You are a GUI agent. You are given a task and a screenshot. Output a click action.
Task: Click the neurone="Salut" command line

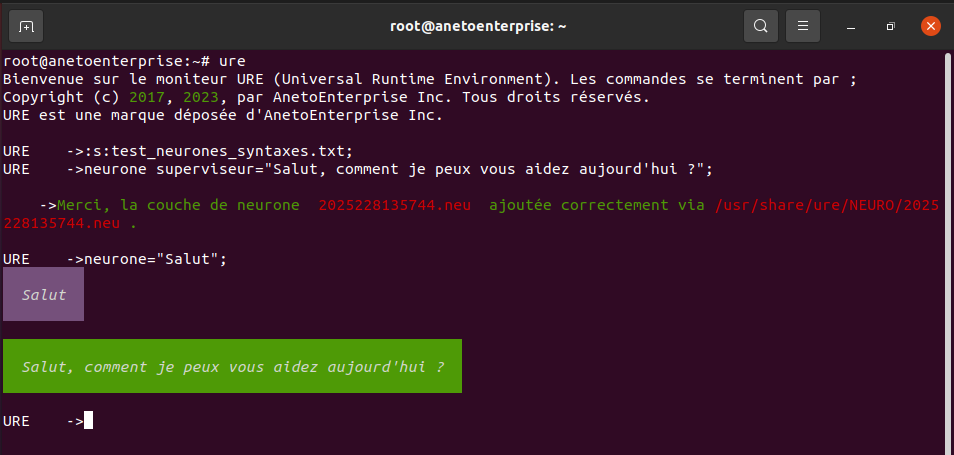[x=115, y=259]
